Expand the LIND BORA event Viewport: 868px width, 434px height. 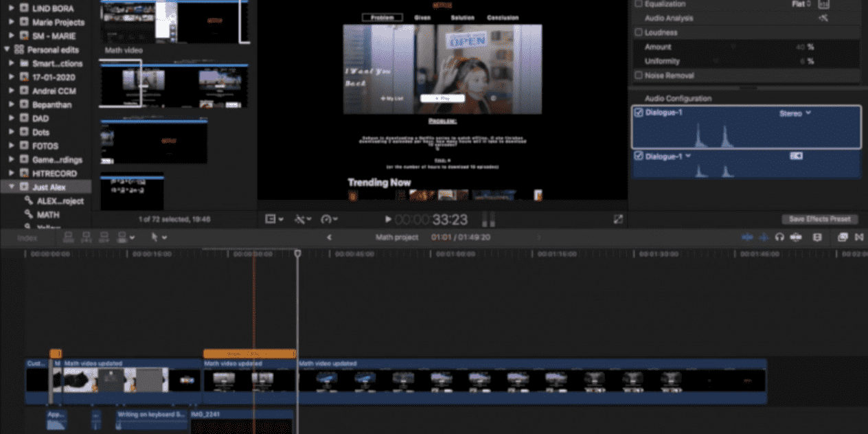tap(12, 8)
